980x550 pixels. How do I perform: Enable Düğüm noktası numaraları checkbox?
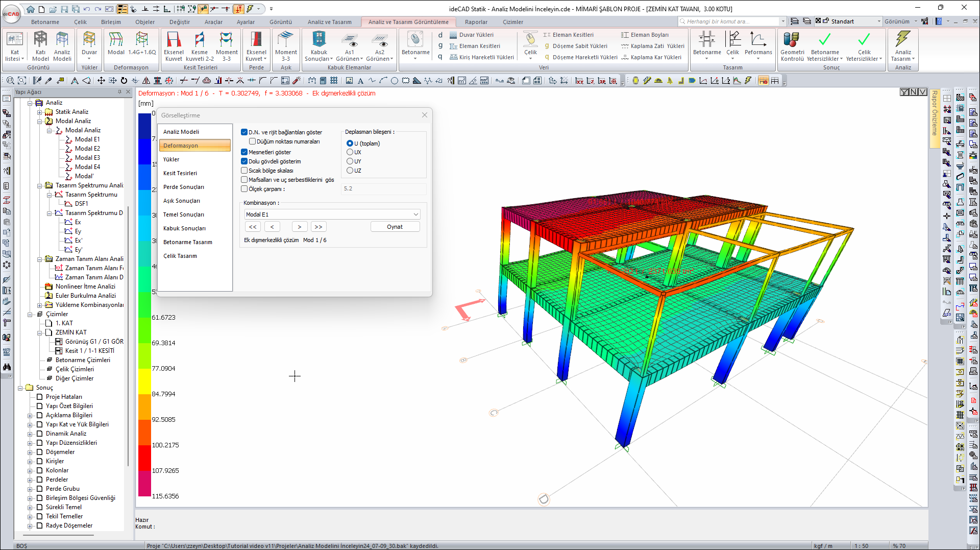tap(252, 141)
